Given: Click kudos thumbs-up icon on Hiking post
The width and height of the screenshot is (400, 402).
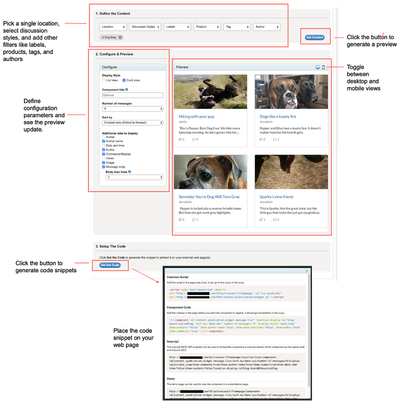Looking at the screenshot, I should pos(180,139).
